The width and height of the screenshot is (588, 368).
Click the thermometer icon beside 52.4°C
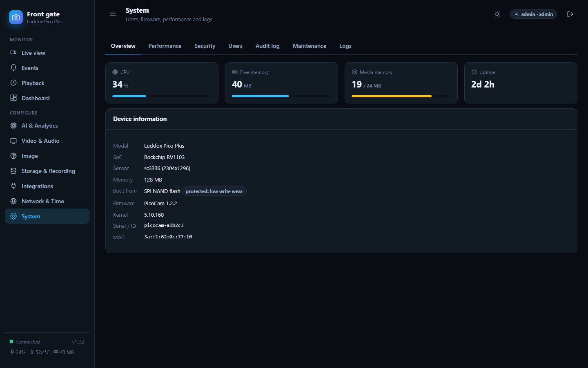32,352
